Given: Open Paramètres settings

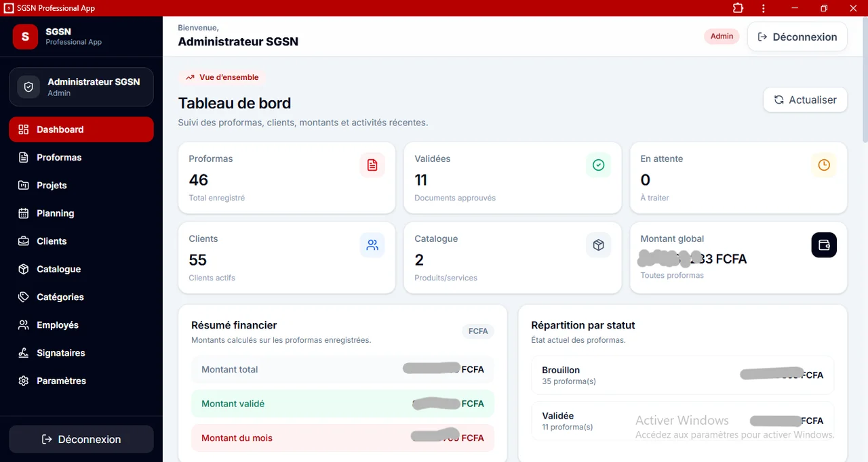Looking at the screenshot, I should click(x=81, y=381).
